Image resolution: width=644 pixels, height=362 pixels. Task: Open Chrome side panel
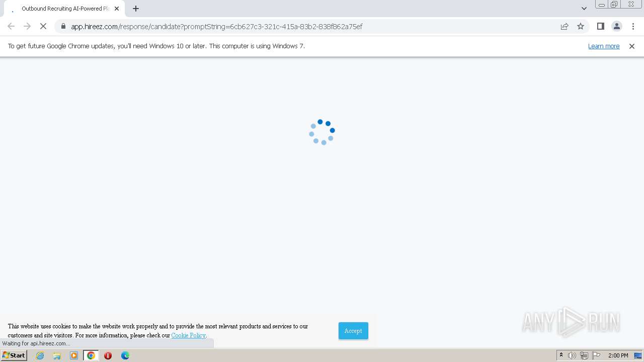pos(600,26)
